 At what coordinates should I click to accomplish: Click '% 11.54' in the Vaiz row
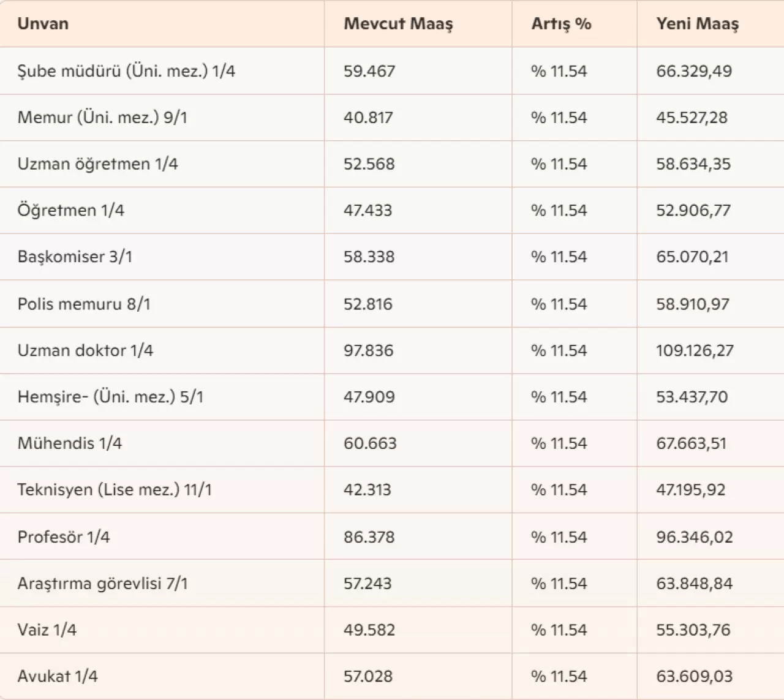point(559,630)
